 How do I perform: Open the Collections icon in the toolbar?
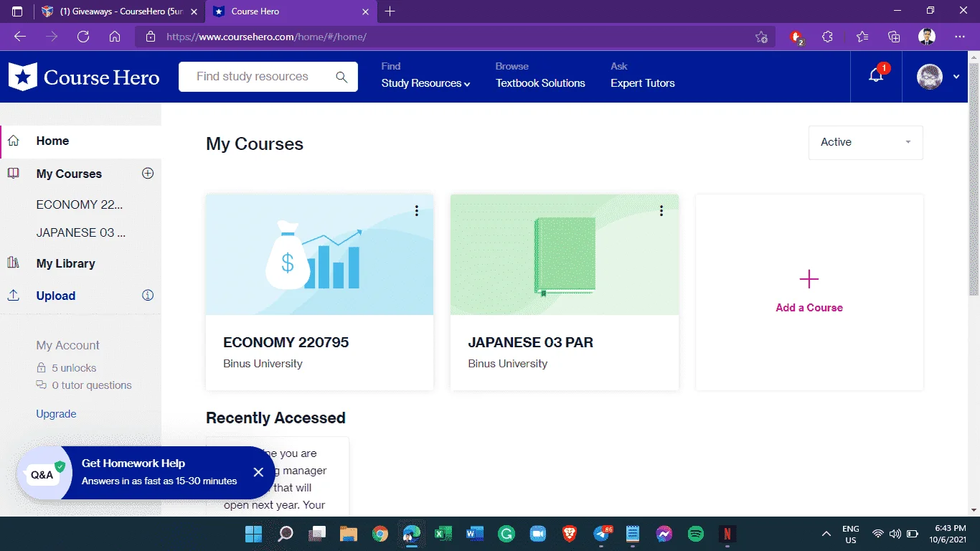click(x=894, y=37)
